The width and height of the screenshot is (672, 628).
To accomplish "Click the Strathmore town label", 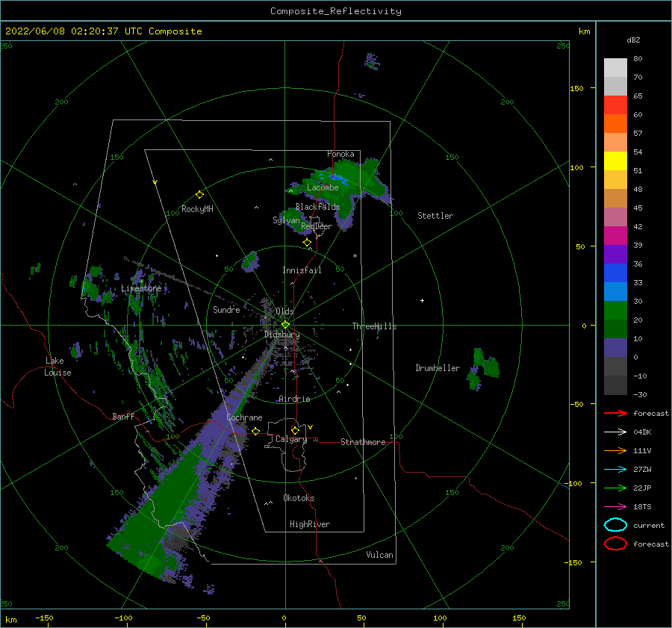I will (x=363, y=442).
